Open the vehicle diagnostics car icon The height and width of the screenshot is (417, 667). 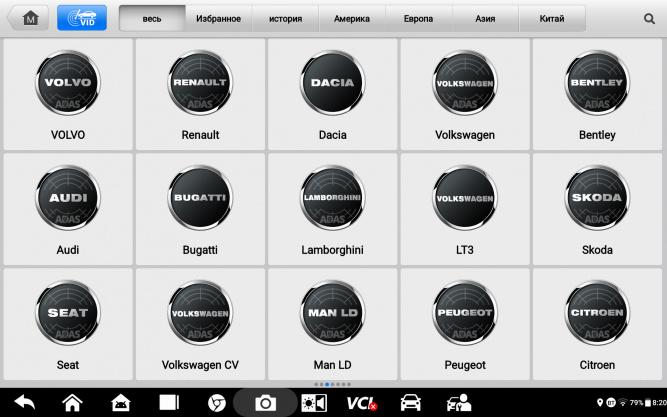pyautogui.click(x=410, y=403)
